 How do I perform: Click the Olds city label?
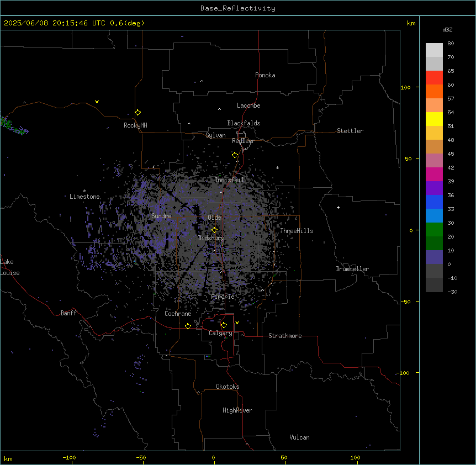(x=214, y=218)
